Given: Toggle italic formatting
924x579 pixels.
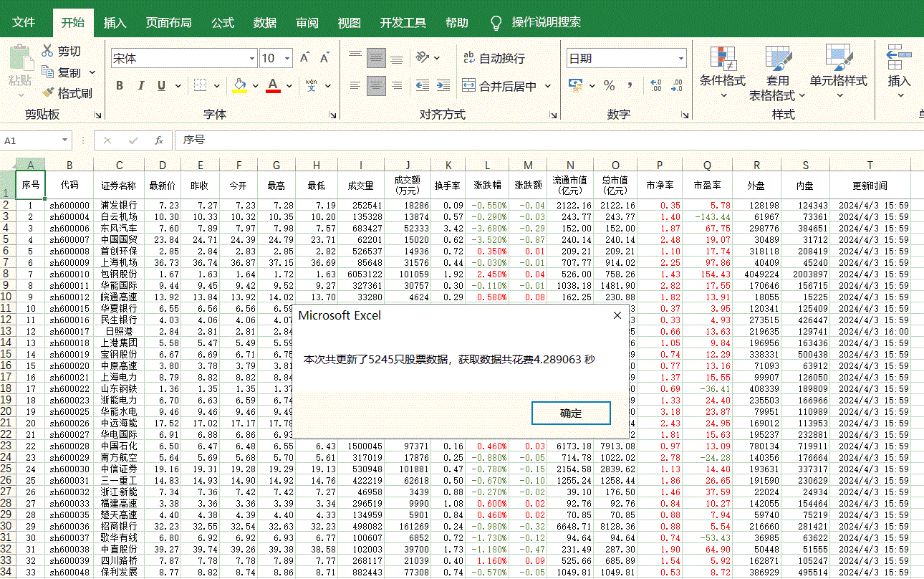Looking at the screenshot, I should click(x=140, y=86).
